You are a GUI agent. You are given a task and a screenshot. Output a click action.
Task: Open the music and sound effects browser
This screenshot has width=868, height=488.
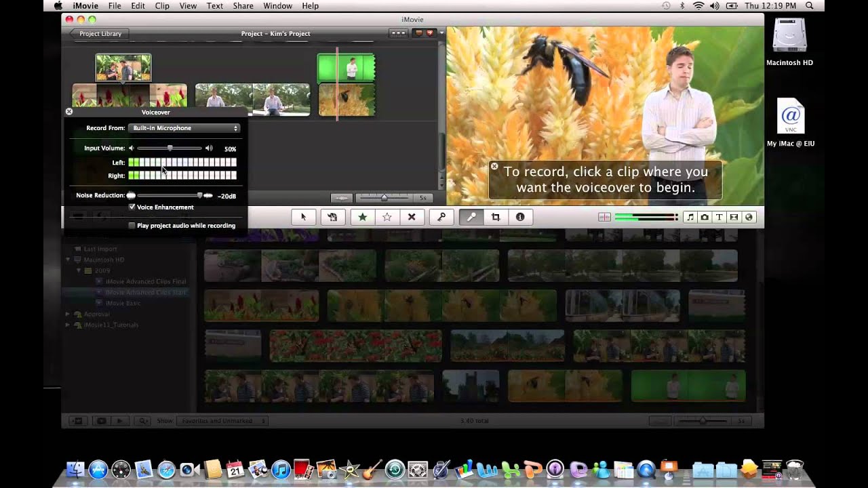(x=690, y=217)
